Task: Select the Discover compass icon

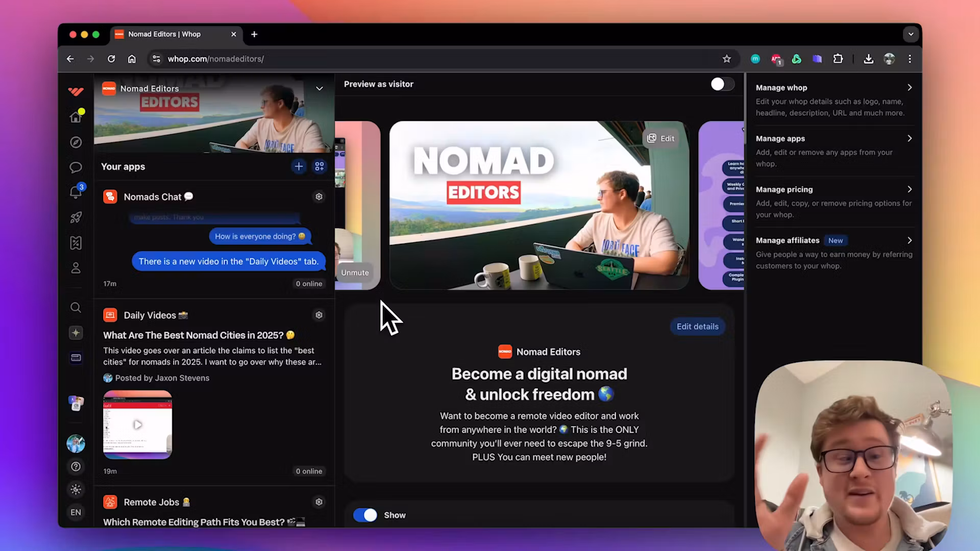Action: (x=76, y=142)
